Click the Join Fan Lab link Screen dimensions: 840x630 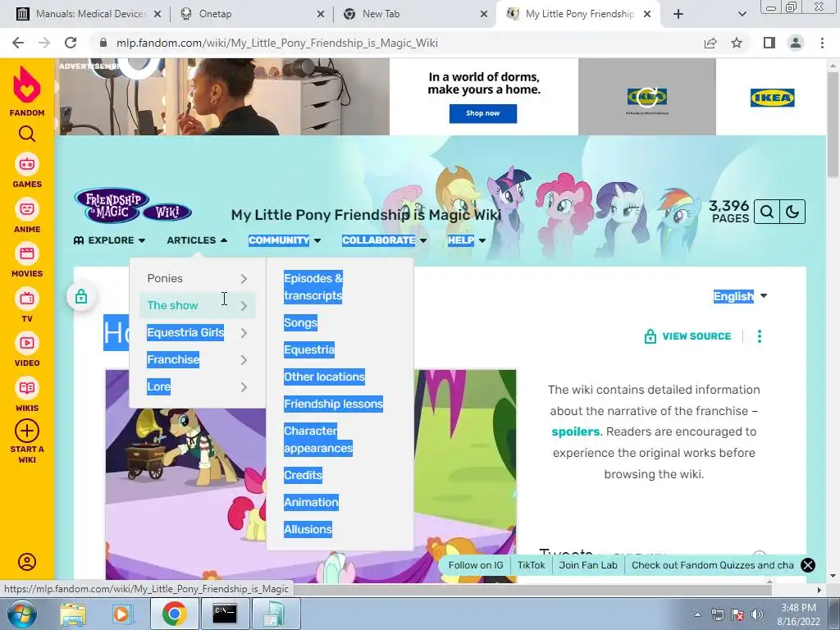(x=587, y=565)
